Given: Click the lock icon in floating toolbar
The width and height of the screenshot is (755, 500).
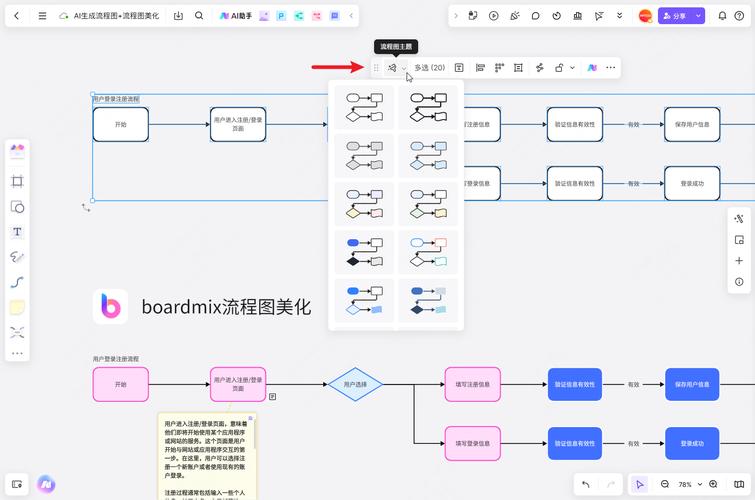Looking at the screenshot, I should (x=559, y=68).
